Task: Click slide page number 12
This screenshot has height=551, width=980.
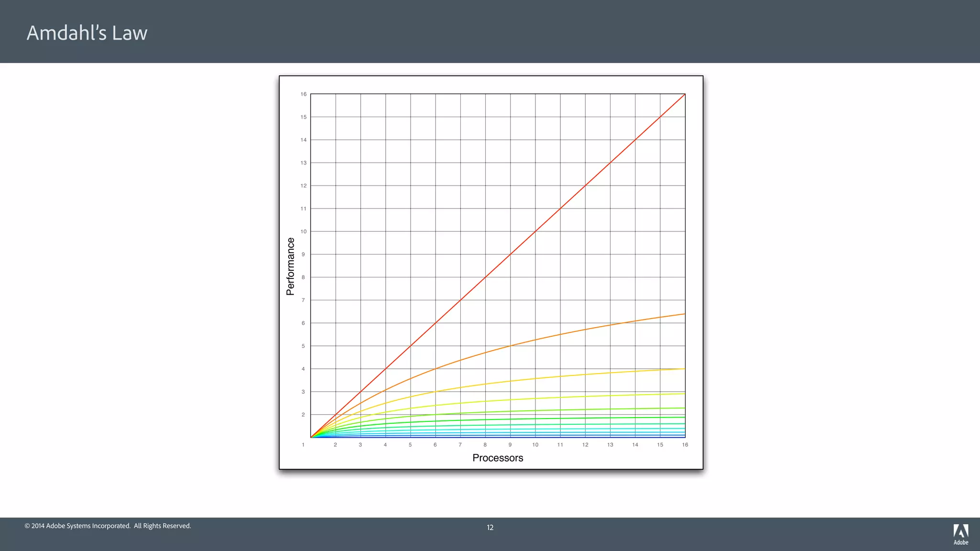Action: pyautogui.click(x=490, y=528)
